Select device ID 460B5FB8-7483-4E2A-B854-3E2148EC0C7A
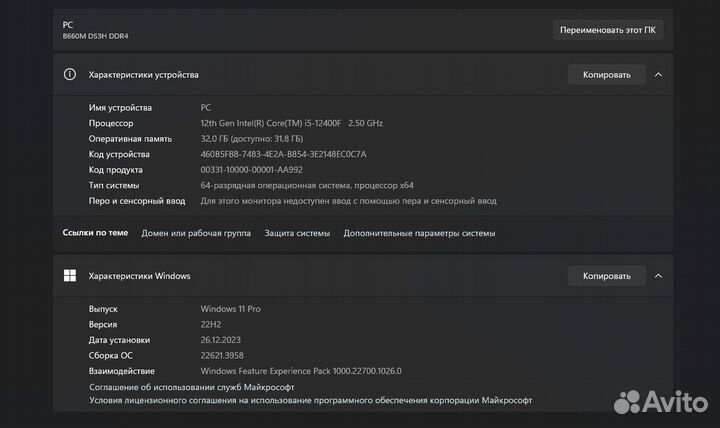 click(x=283, y=154)
